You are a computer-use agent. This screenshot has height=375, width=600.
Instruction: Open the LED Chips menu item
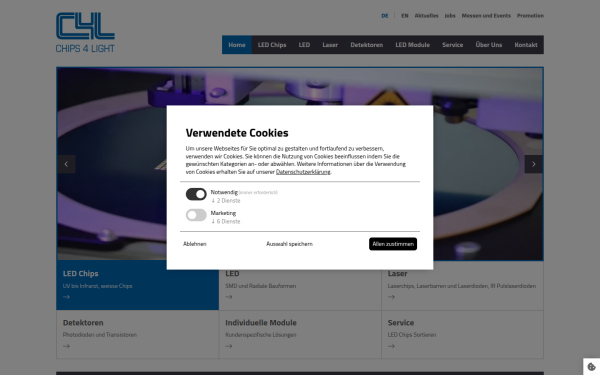[272, 45]
